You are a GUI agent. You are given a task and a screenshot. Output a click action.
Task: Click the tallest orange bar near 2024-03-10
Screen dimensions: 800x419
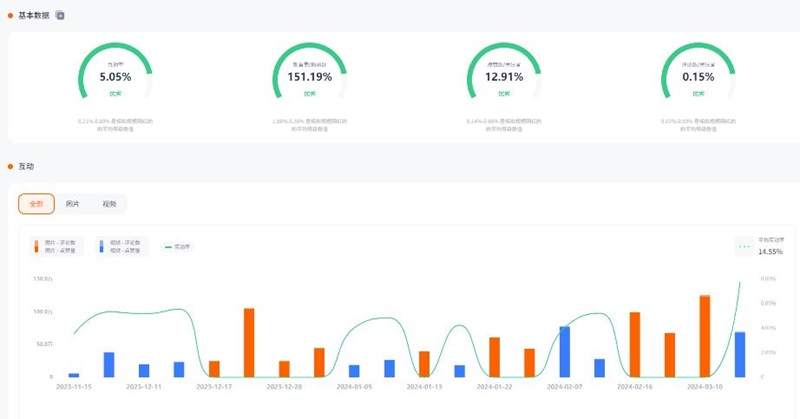[x=704, y=336]
